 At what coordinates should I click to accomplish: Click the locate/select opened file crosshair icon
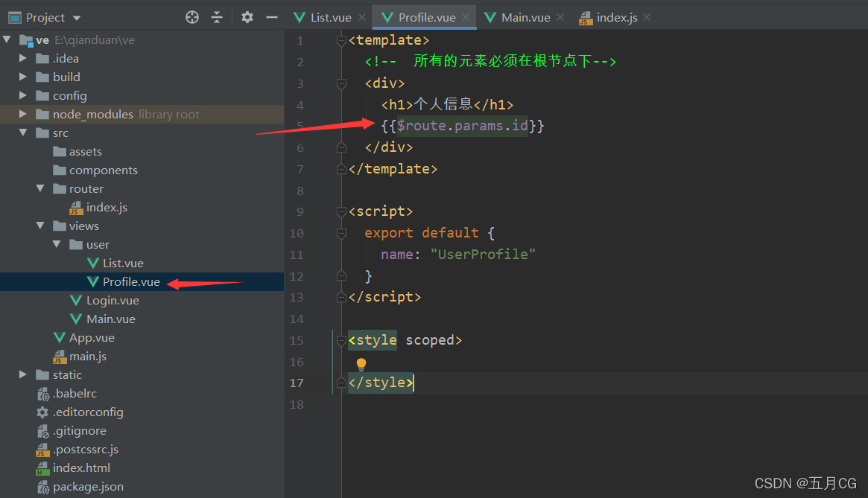pos(192,17)
